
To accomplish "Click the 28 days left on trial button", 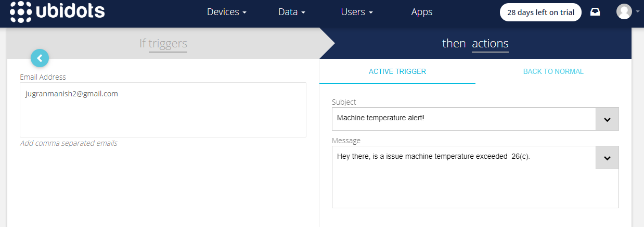I will (x=540, y=12).
